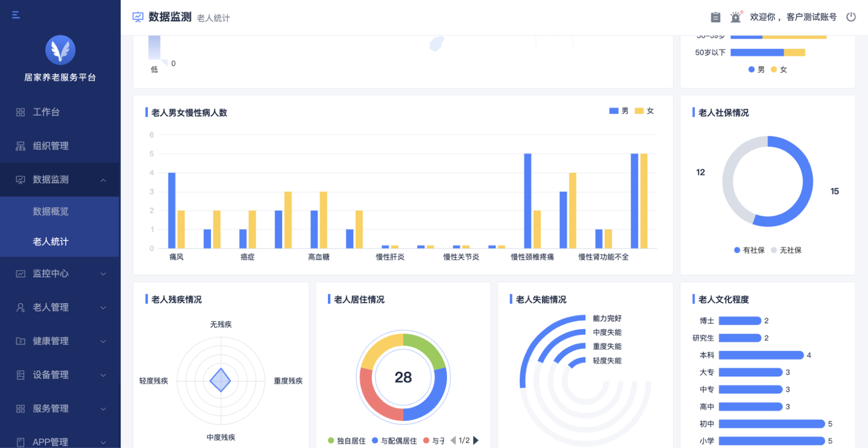
Task: Click the 50岁以下 age row label
Action: (x=710, y=53)
